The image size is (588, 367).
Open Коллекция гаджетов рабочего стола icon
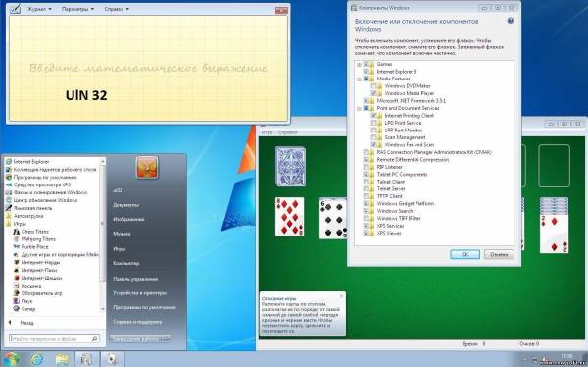[9, 170]
